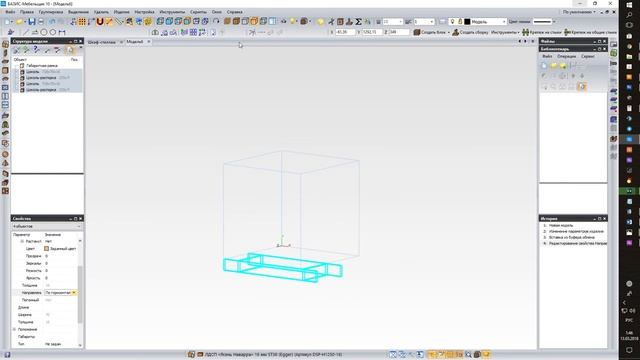
Task: Switch to the 'Шкаф-стеллаж' document tab
Action: [102, 42]
